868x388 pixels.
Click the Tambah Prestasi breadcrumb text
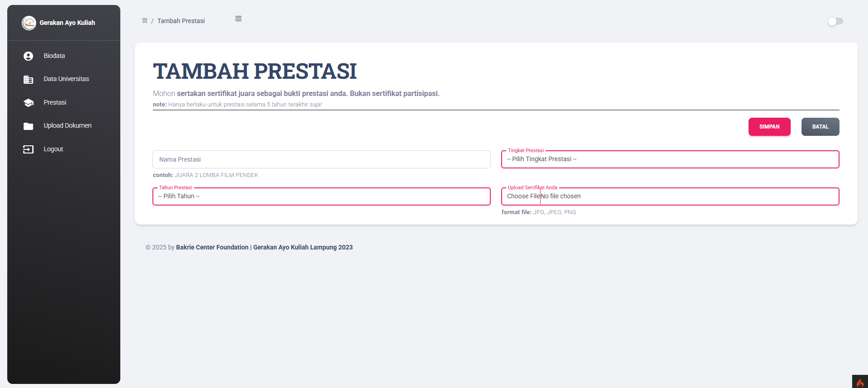pyautogui.click(x=181, y=21)
